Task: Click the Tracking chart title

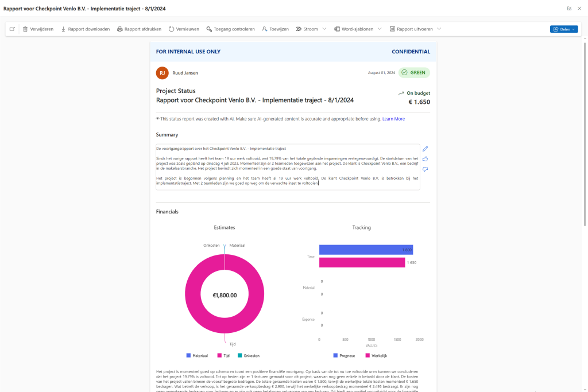Action: tap(362, 227)
